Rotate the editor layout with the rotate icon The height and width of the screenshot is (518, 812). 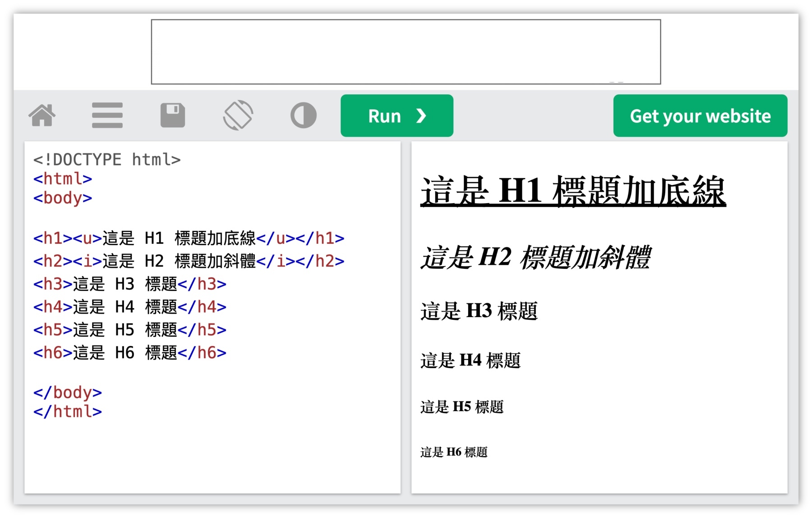tap(238, 114)
